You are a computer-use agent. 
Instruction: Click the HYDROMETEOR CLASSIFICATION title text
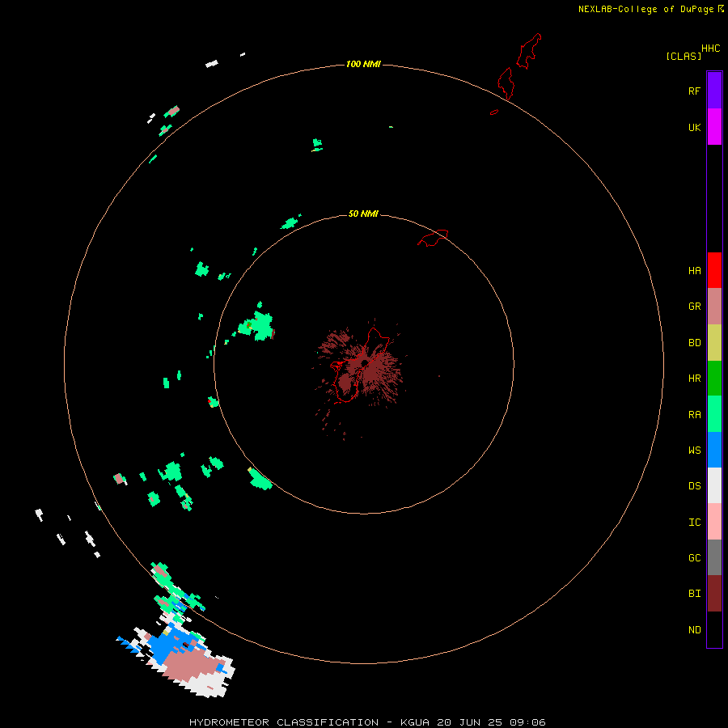click(x=284, y=722)
